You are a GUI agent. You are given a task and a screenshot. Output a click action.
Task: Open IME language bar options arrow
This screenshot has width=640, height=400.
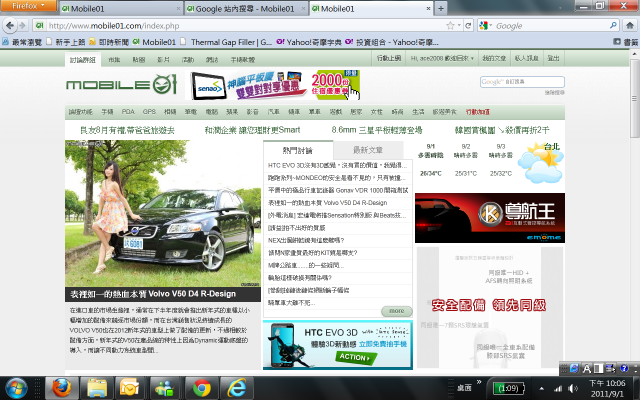point(636,369)
